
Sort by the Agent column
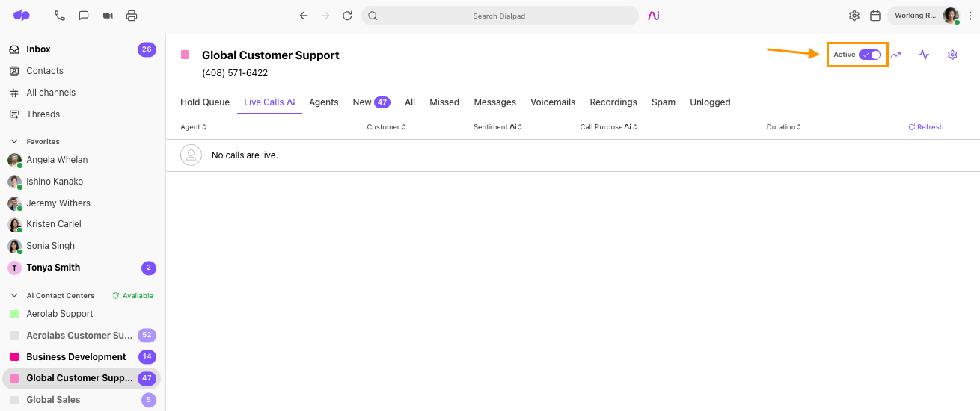(193, 127)
